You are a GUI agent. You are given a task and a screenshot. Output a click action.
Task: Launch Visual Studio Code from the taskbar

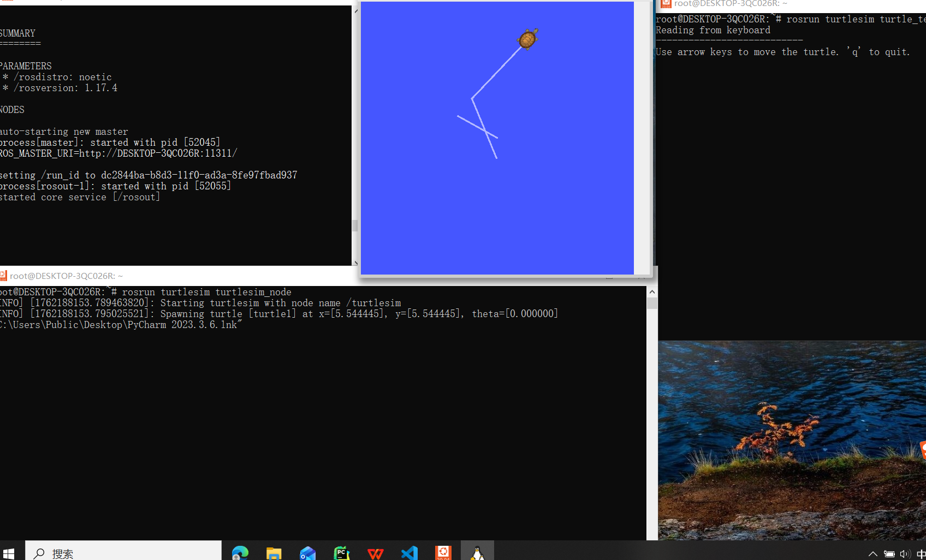[x=409, y=553]
